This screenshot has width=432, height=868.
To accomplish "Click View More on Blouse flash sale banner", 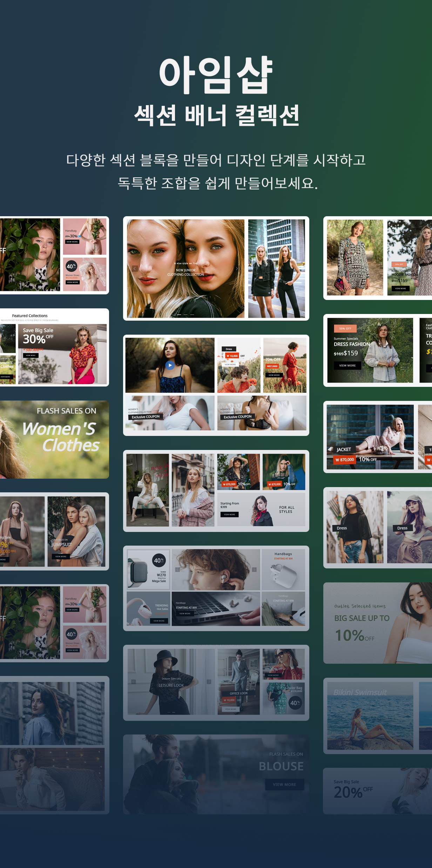I will (284, 784).
